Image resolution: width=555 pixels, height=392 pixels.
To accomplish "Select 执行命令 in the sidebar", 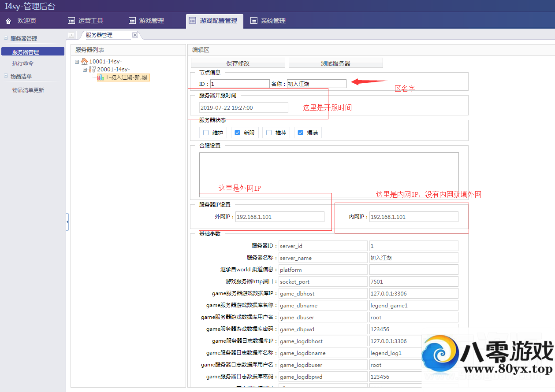I will 23,63.
